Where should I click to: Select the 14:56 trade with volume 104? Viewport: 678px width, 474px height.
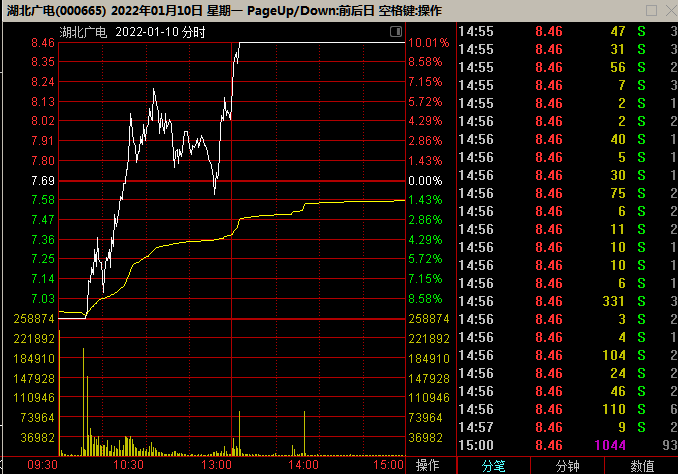click(x=567, y=355)
